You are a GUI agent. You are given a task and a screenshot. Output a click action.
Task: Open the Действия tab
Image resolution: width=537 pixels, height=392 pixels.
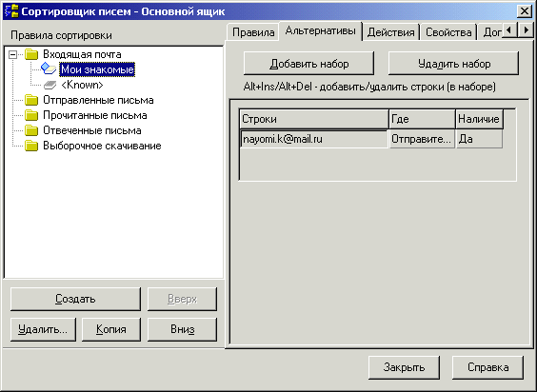click(390, 32)
